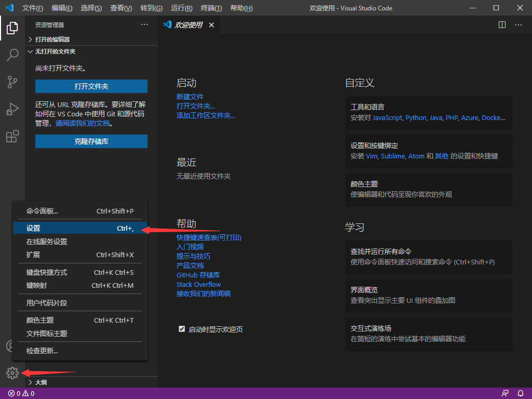
Task: Open the Explorer panel more actions ellipsis
Action: click(144, 24)
